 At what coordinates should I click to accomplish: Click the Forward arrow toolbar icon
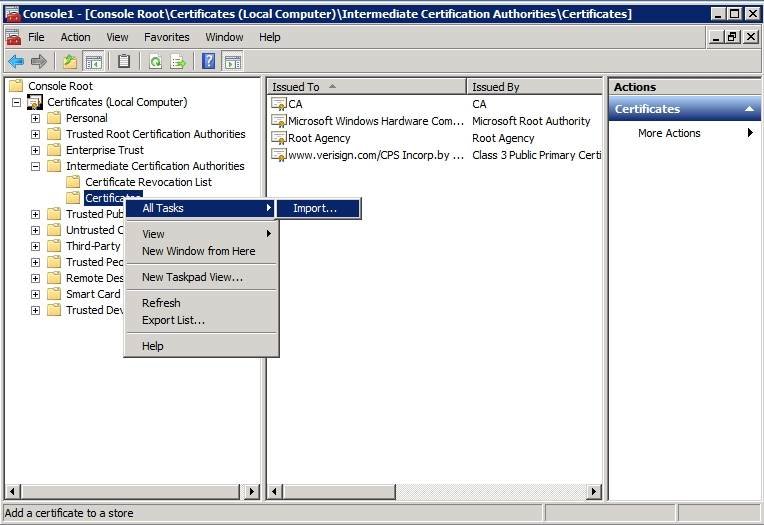[x=38, y=61]
